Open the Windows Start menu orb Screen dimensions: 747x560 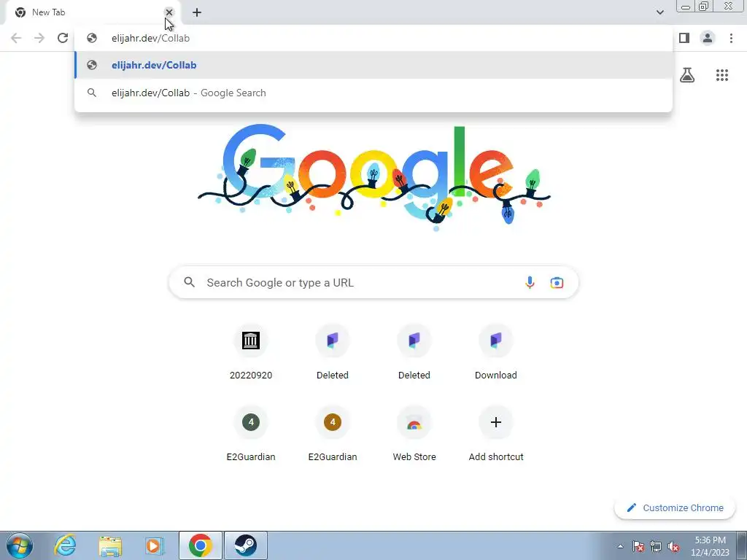(x=20, y=545)
